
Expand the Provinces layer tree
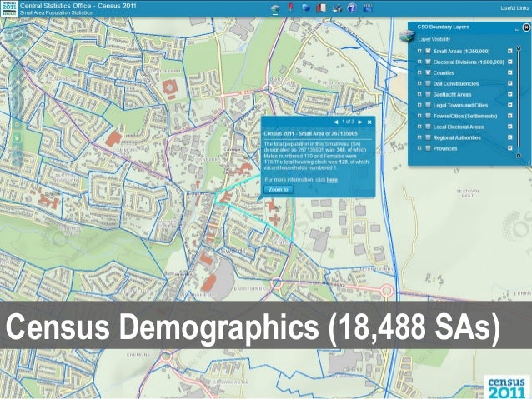419,148
